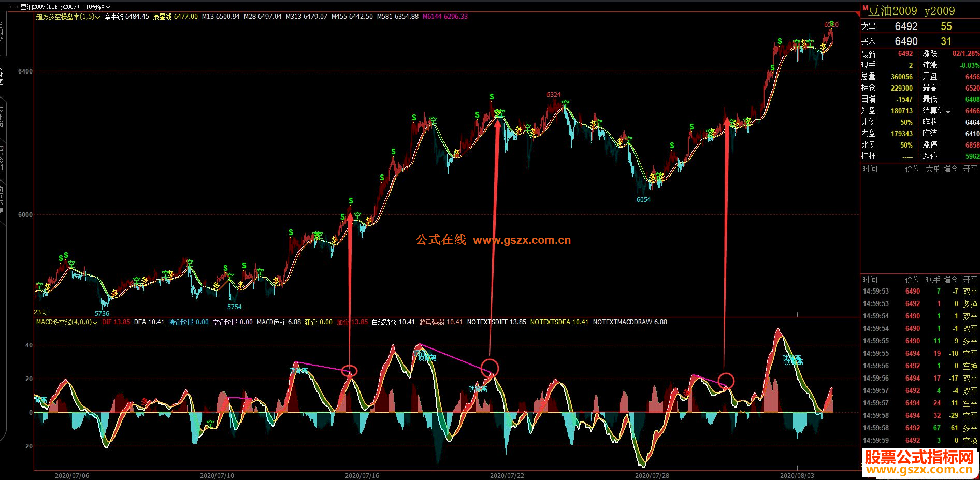Click the magenta M6144 6296.33 legend value
The width and height of the screenshot is (980, 480).
[x=445, y=17]
